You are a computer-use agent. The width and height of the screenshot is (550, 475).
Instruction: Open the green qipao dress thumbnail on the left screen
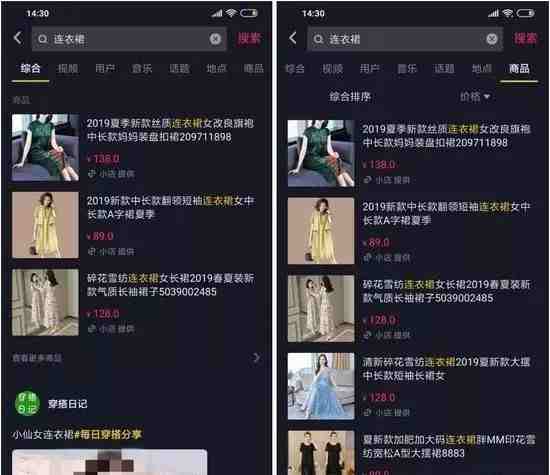(x=45, y=147)
